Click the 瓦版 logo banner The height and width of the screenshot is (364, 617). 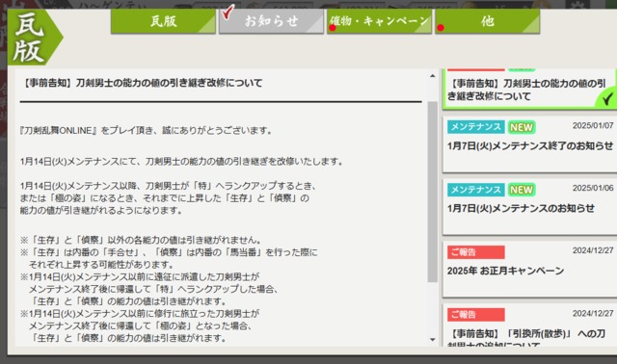(x=35, y=38)
